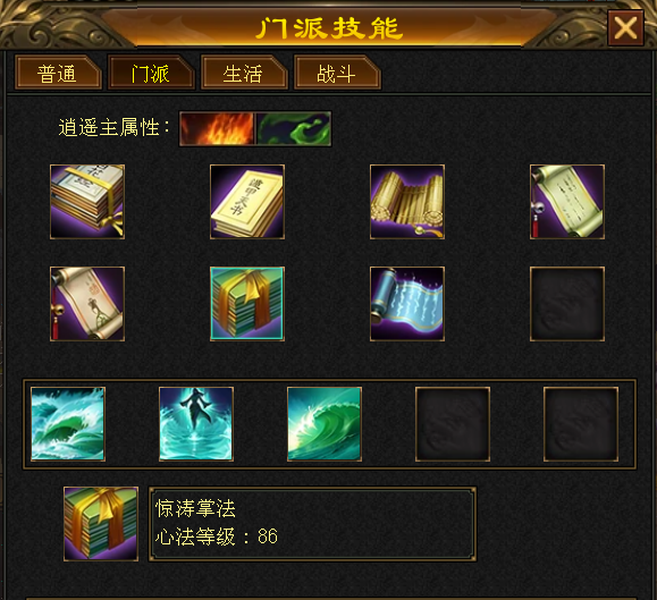
Task: Pick the scroll with figure drawing icon
Action: pyautogui.click(x=87, y=304)
